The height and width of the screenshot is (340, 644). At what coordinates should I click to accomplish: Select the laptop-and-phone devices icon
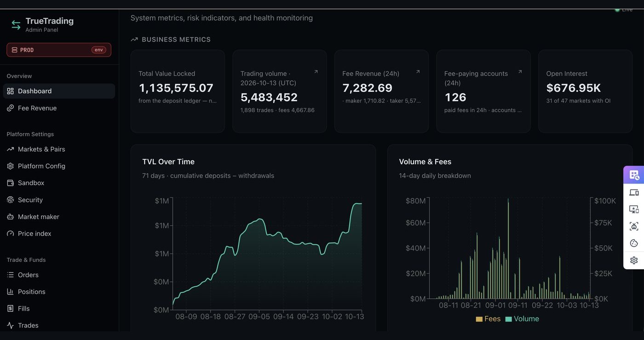pos(634,193)
